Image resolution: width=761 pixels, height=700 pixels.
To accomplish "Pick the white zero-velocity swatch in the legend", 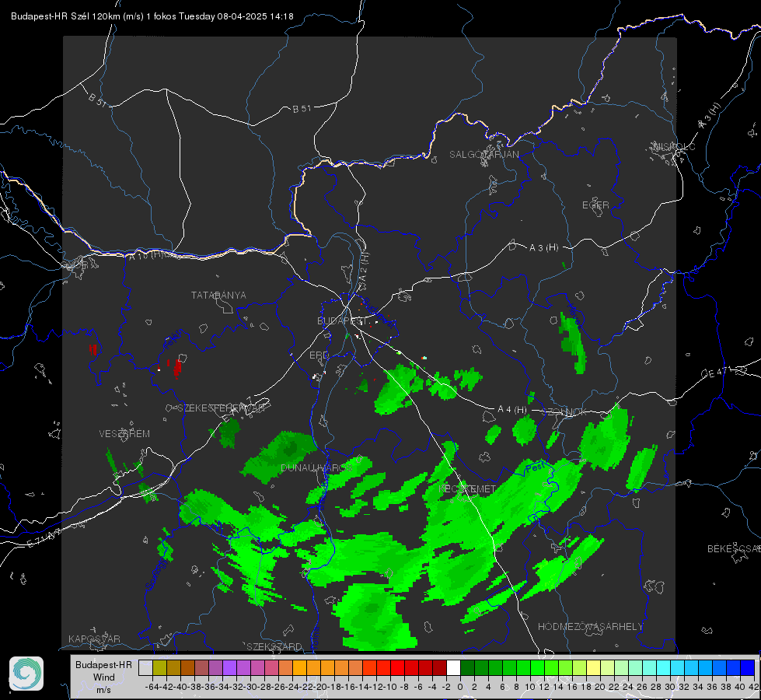I will (453, 667).
